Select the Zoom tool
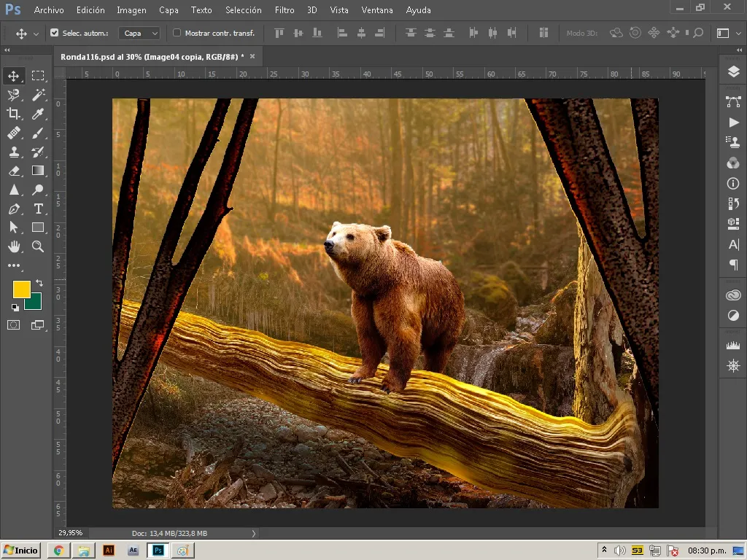 click(38, 246)
